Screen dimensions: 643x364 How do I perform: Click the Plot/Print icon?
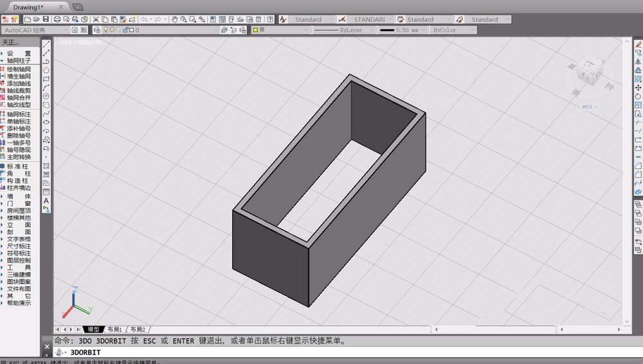pyautogui.click(x=57, y=19)
